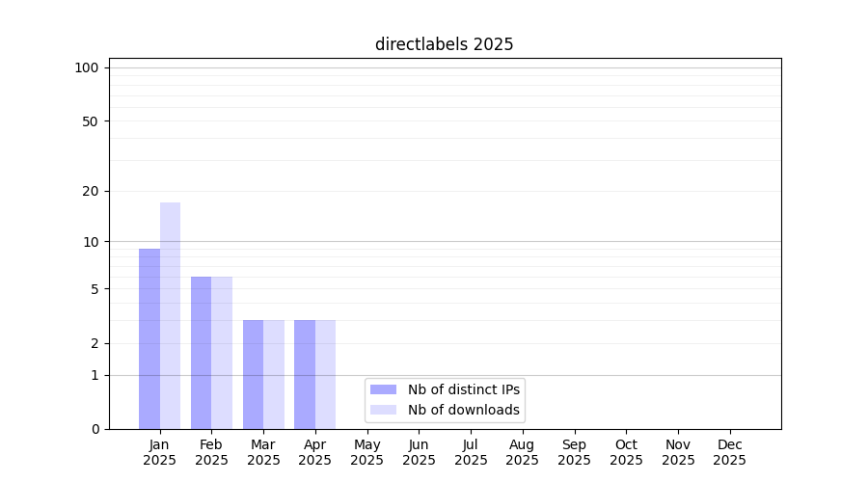Click the 'Nb of downloads' legend swatch
Image resolution: width=868 pixels, height=482 pixels.
tap(383, 410)
